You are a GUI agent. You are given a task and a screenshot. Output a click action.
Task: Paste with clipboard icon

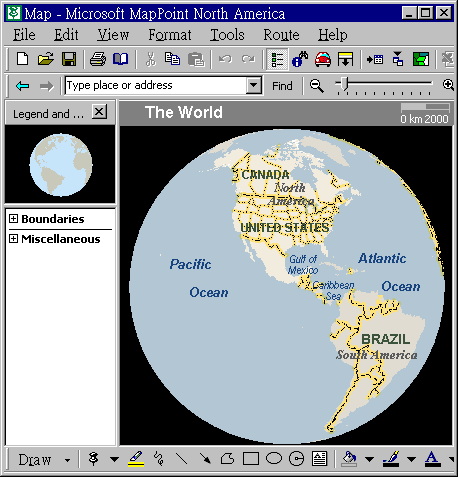196,59
